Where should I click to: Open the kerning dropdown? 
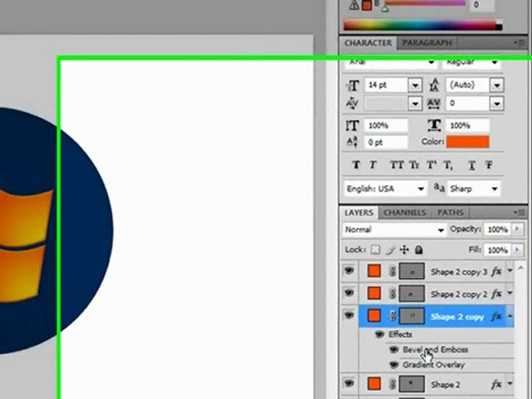click(x=415, y=104)
